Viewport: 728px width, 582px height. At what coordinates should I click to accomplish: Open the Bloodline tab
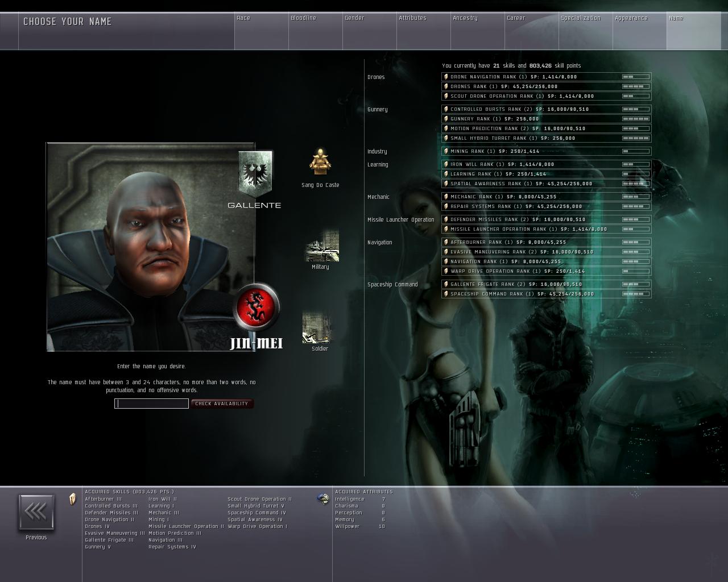315,31
